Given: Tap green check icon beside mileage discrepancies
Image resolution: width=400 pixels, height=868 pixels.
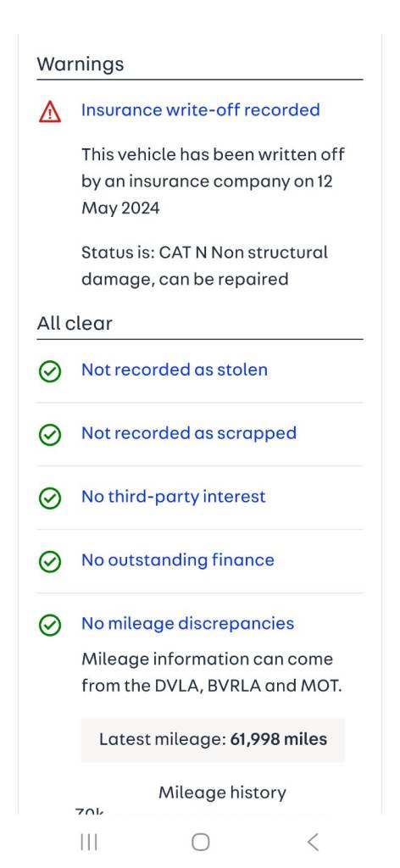Looking at the screenshot, I should coord(50,625).
